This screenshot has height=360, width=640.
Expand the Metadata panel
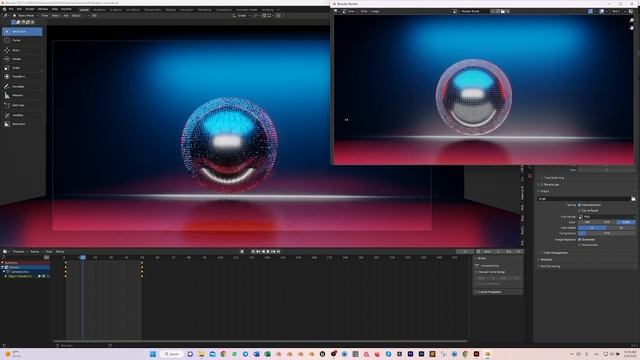[546, 260]
